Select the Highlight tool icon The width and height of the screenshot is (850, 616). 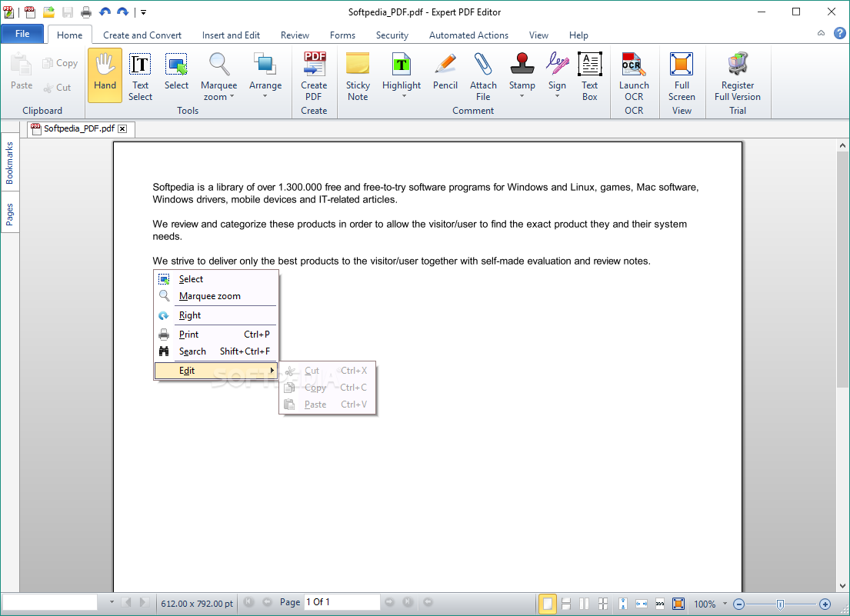pyautogui.click(x=401, y=65)
